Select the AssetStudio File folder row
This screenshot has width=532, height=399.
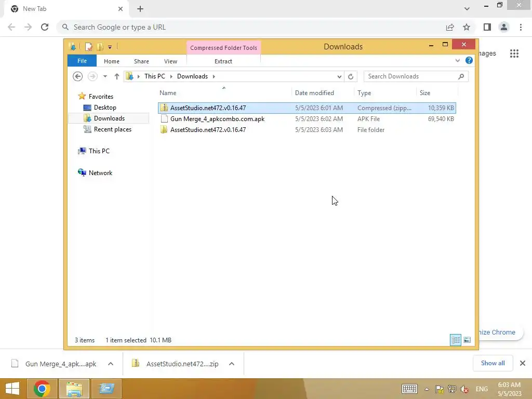point(307,129)
